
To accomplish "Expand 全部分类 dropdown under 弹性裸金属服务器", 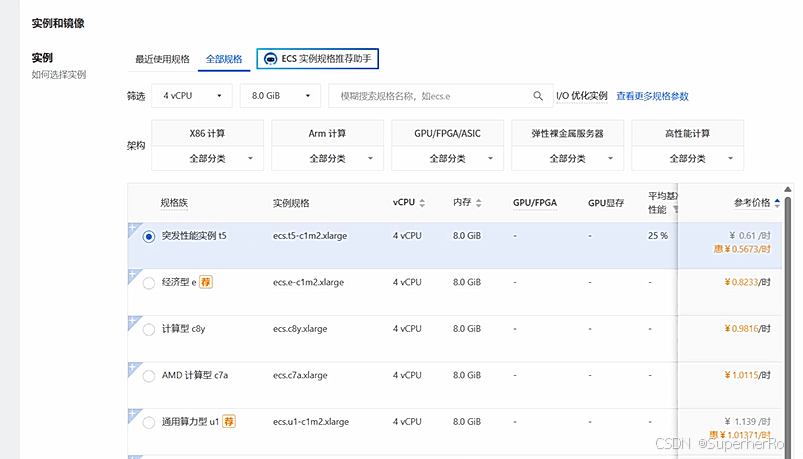I will [567, 159].
